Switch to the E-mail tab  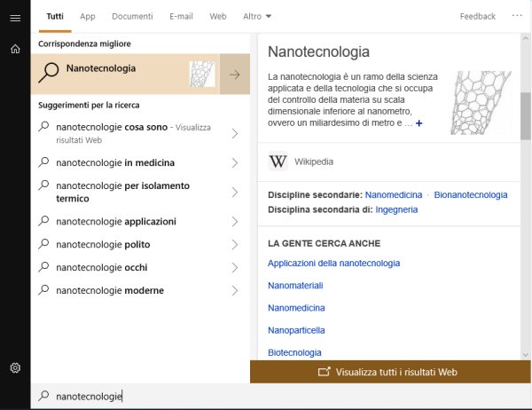click(x=181, y=16)
